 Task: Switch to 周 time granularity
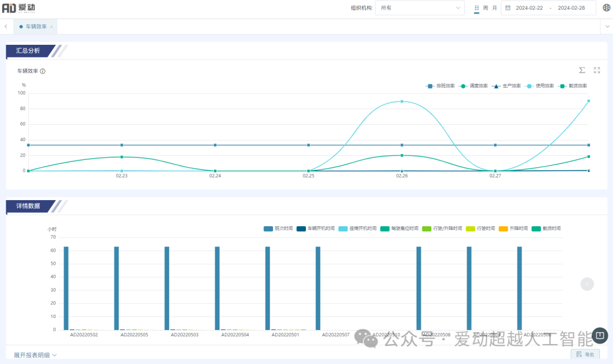click(486, 8)
